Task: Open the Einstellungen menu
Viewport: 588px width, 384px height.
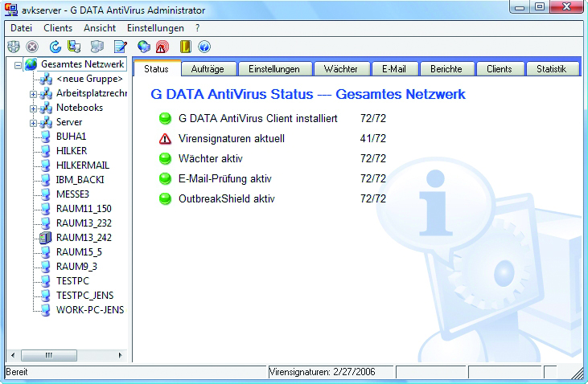Action: coord(155,27)
